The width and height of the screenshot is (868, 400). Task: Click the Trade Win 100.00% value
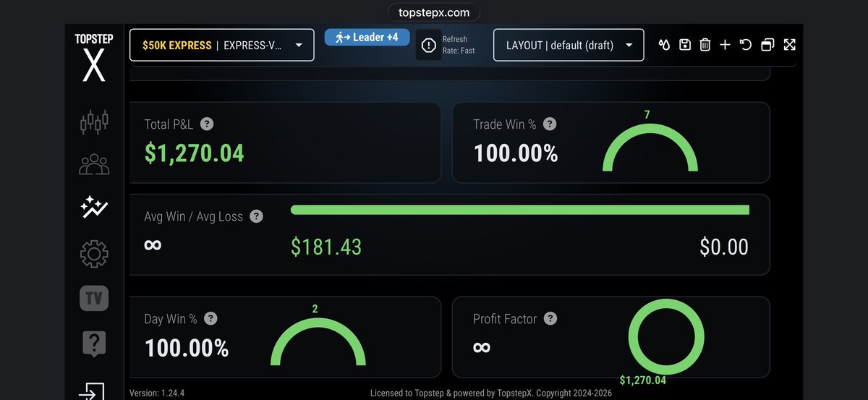(516, 153)
